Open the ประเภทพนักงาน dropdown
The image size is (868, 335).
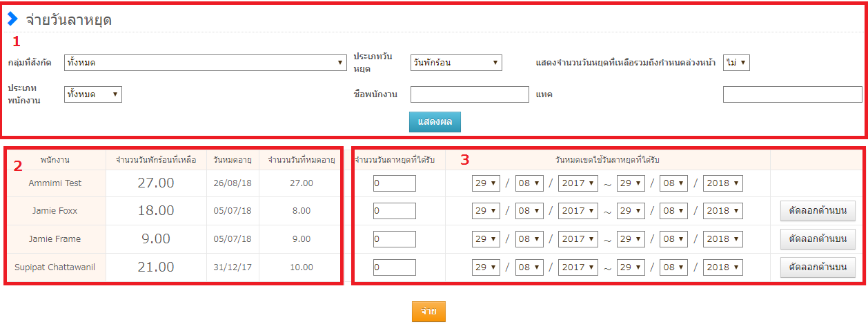(92, 94)
